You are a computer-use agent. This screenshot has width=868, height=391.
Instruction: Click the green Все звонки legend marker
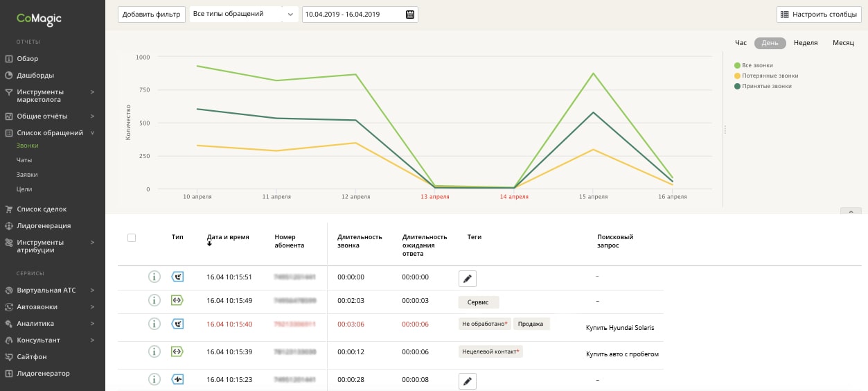[x=738, y=65]
